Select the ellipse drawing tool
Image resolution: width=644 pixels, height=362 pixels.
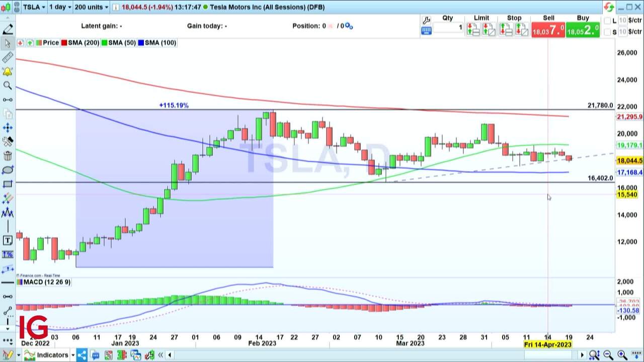coord(8,170)
